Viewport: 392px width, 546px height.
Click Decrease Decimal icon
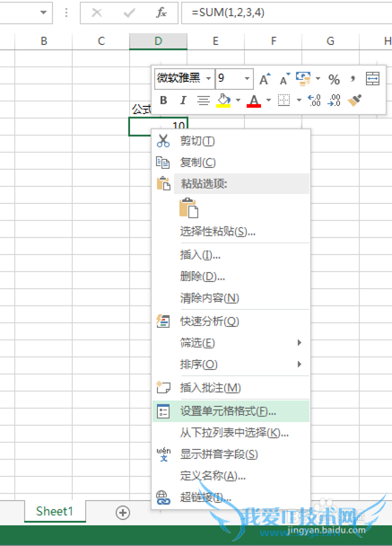point(335,101)
